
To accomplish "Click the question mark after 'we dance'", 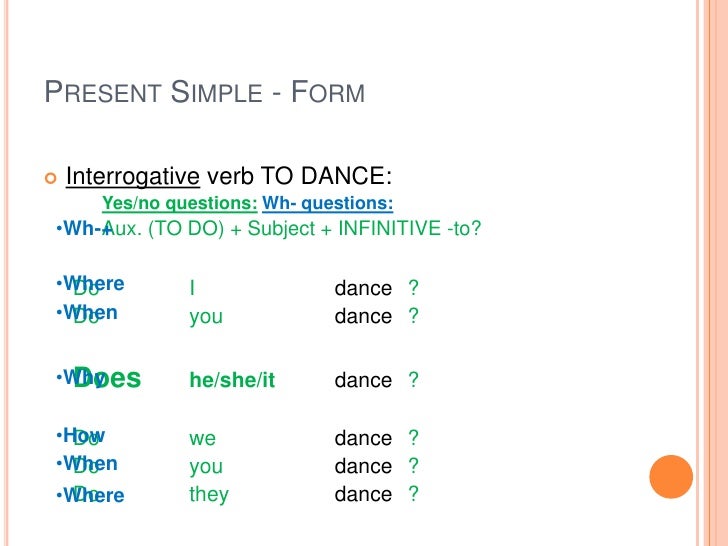I will pos(413,437).
